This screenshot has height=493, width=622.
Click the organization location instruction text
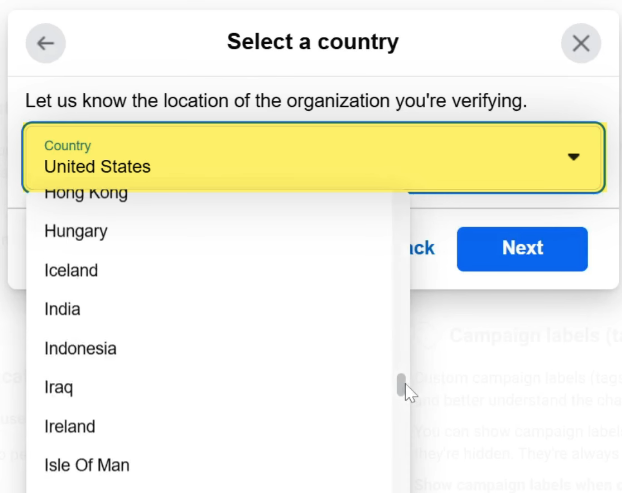click(x=276, y=101)
